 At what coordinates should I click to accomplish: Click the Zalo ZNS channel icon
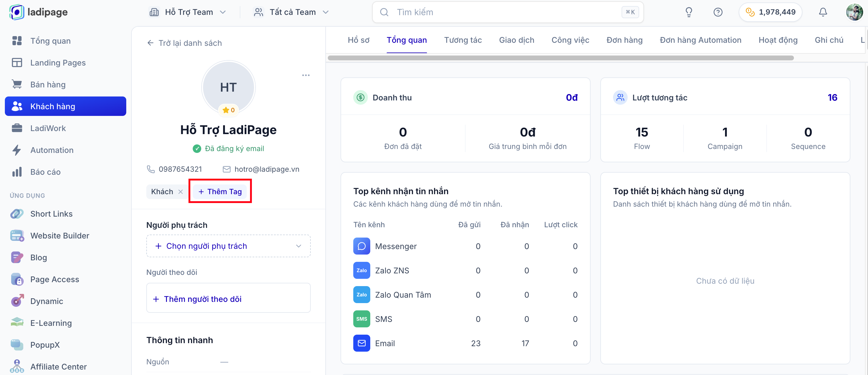tap(361, 271)
